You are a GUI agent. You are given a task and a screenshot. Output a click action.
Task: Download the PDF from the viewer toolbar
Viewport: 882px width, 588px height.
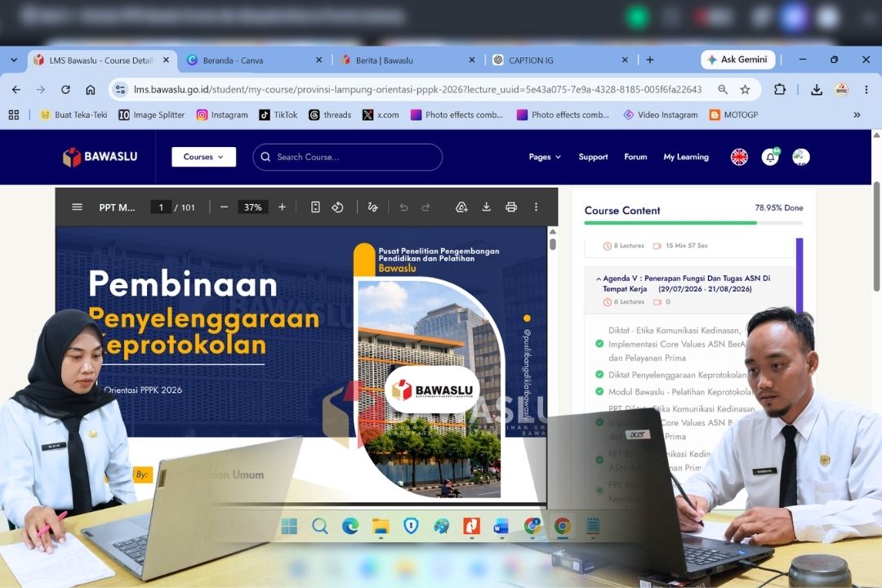(486, 207)
